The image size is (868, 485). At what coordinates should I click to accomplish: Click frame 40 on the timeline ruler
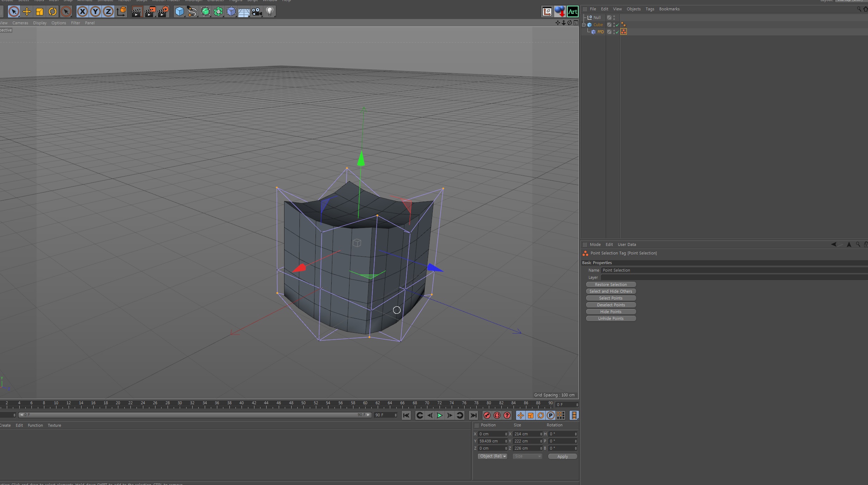[242, 404]
